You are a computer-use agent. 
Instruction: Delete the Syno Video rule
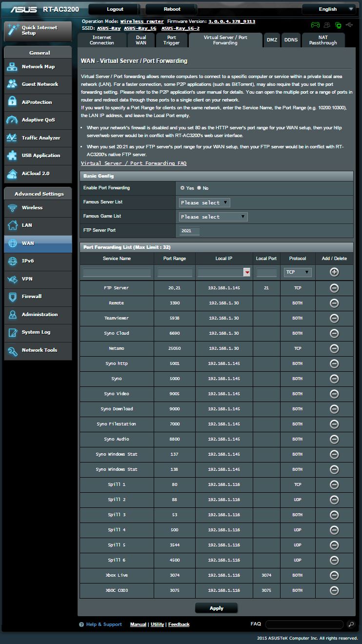click(x=334, y=394)
